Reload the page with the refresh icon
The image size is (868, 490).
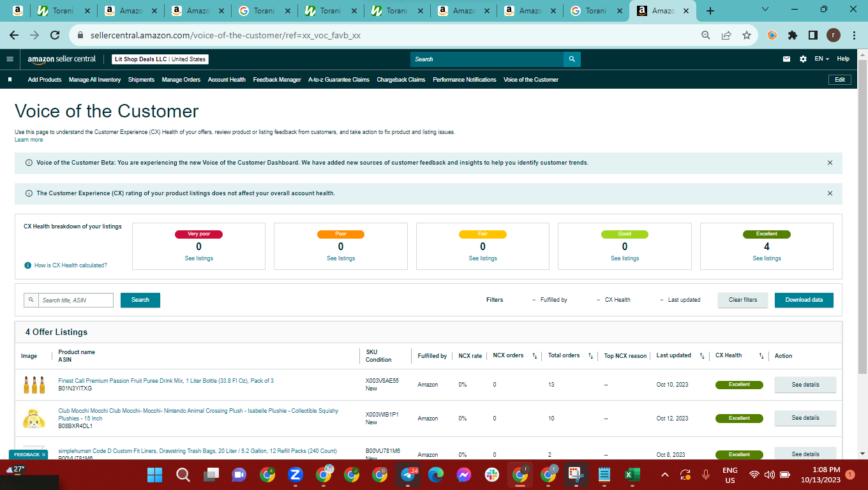coord(55,36)
